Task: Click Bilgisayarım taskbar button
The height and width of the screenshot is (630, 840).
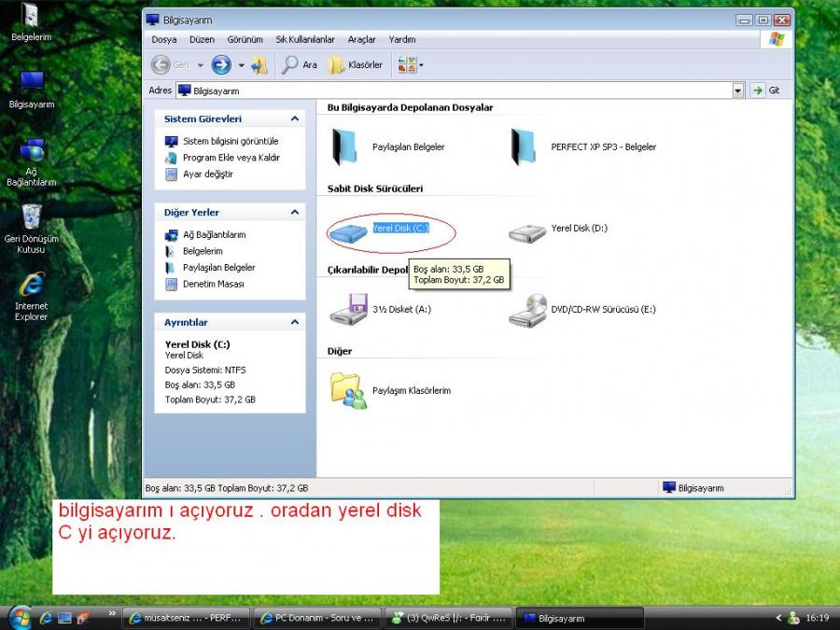Action: pos(580,618)
